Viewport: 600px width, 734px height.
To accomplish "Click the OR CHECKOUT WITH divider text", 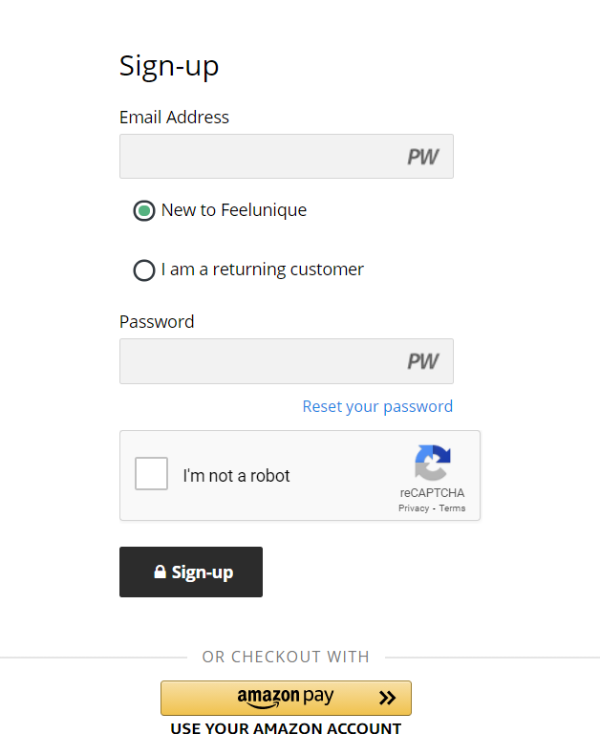I will 286,657.
